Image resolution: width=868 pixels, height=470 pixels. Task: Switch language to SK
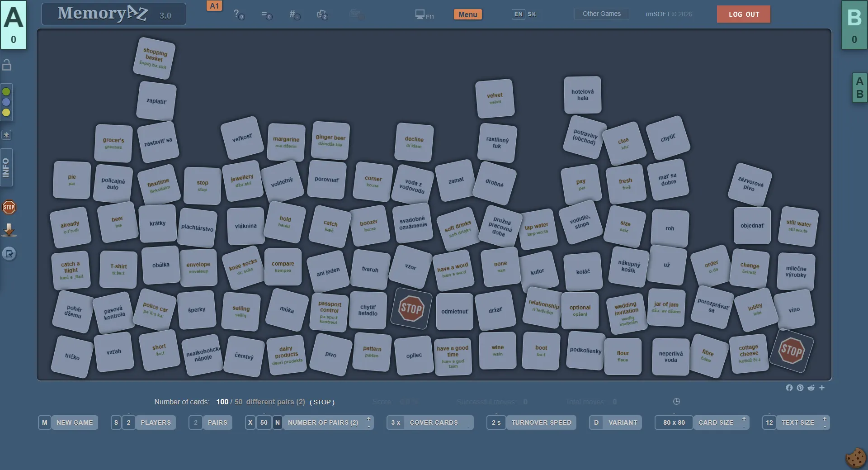point(532,14)
